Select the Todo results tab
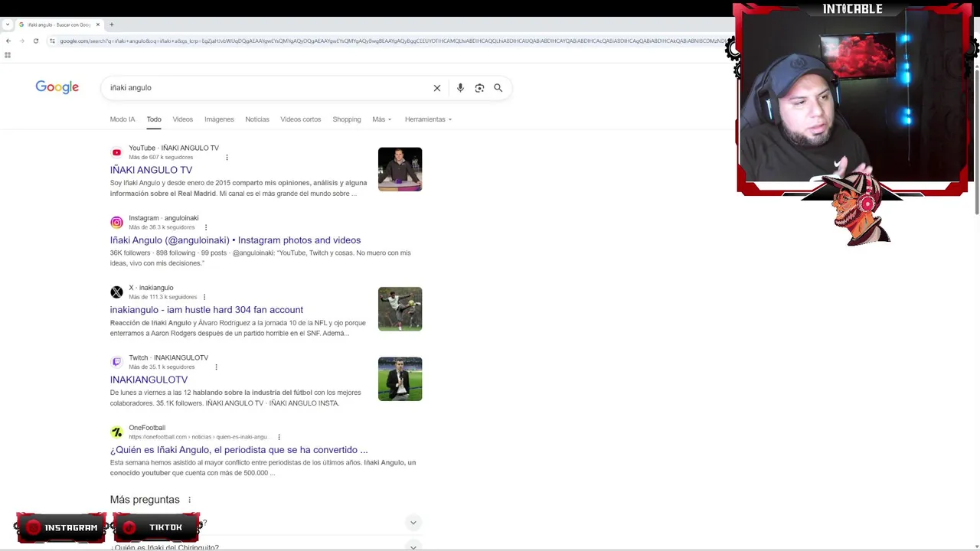980x551 pixels. tap(154, 119)
